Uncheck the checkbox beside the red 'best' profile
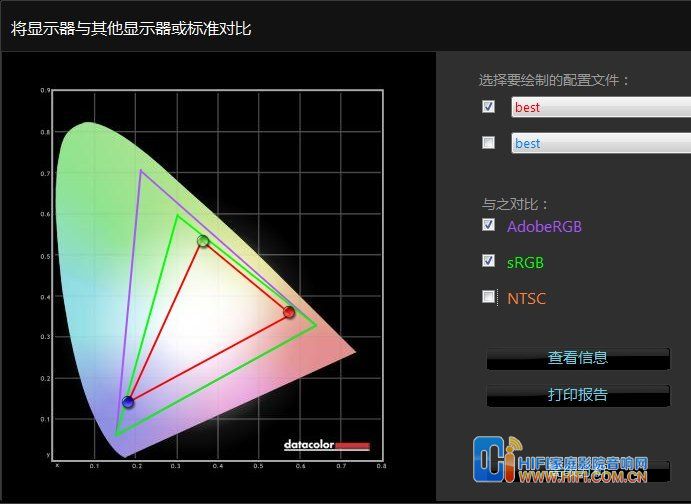 point(488,106)
